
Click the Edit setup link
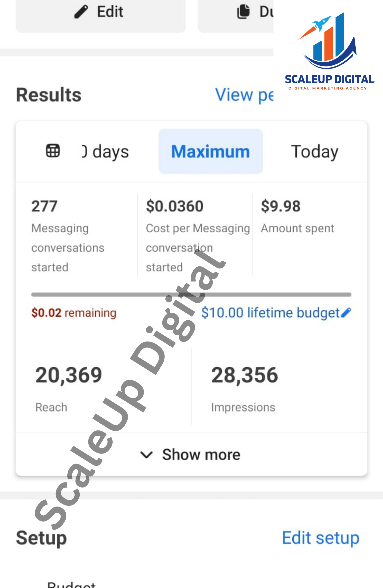320,537
